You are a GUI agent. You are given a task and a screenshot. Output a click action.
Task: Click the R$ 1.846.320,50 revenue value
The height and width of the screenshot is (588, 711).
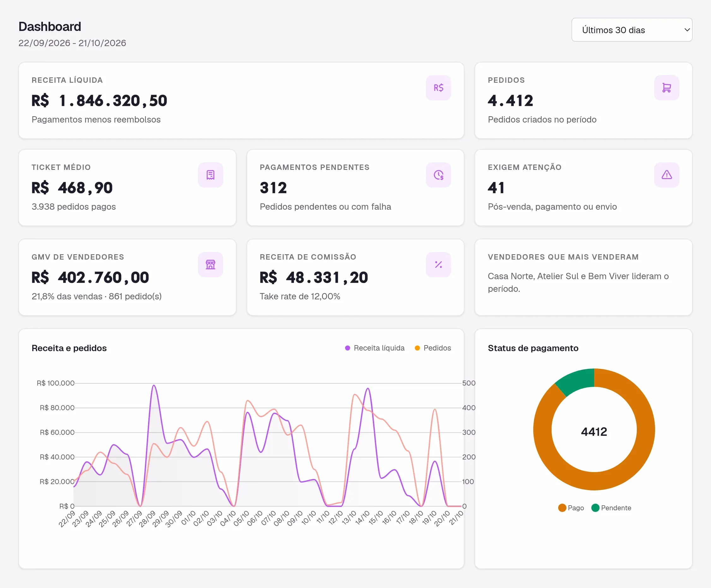(x=99, y=101)
